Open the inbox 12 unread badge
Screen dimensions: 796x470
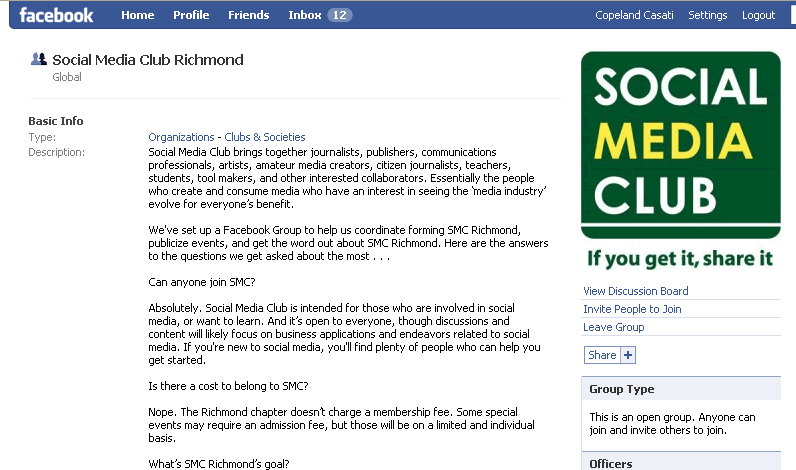pos(340,15)
